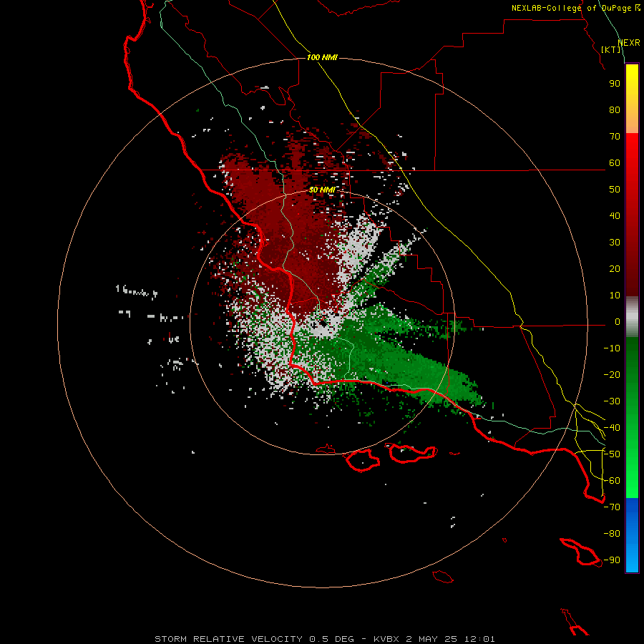Click the KVBX station identifier

pyautogui.click(x=387, y=639)
